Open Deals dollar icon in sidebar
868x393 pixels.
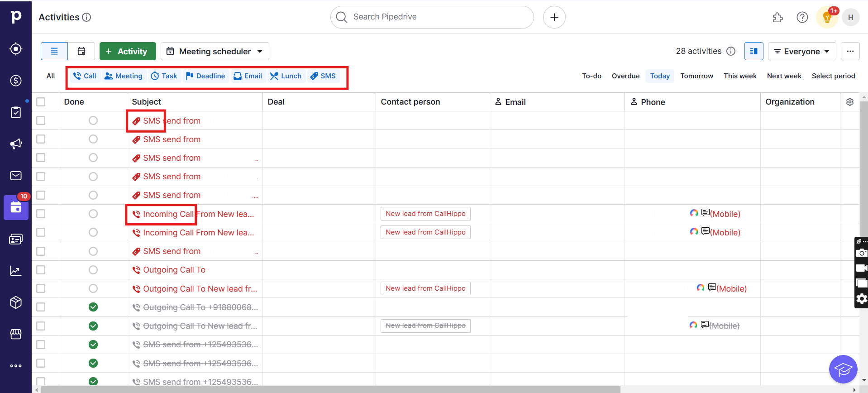pyautogui.click(x=16, y=81)
